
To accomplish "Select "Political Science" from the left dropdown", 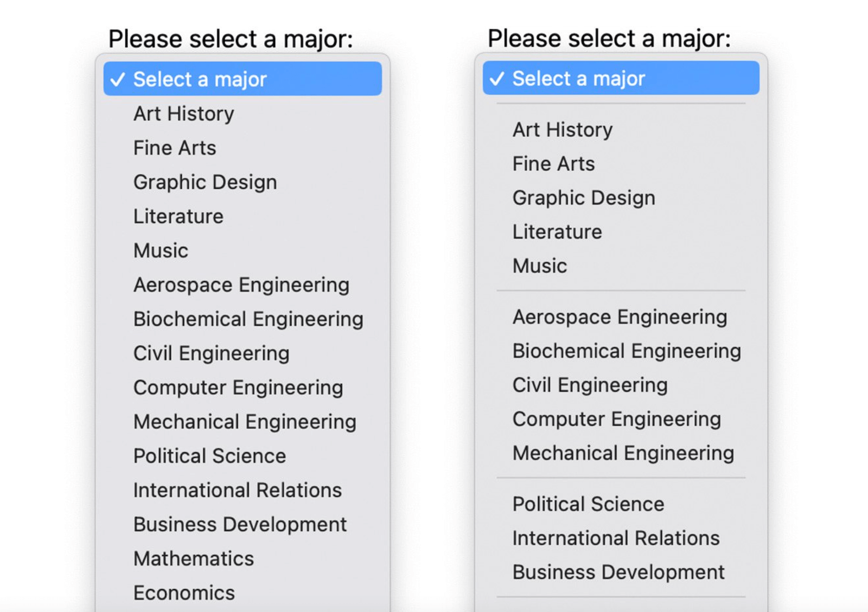I will pos(209,456).
